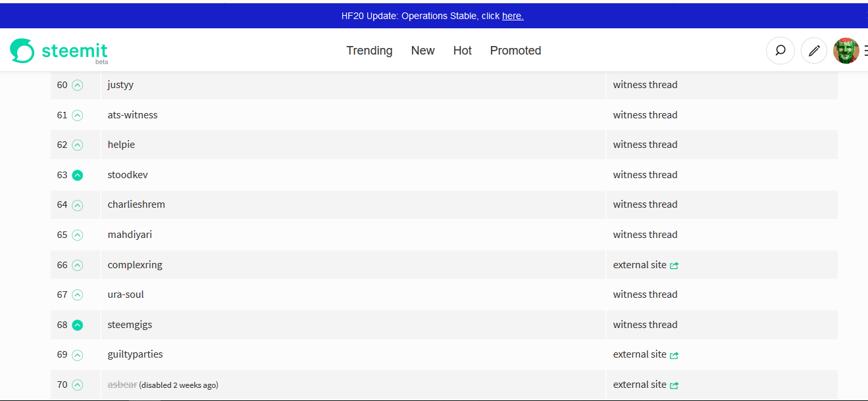This screenshot has height=401, width=868.
Task: Go to the New tab
Action: [x=422, y=51]
